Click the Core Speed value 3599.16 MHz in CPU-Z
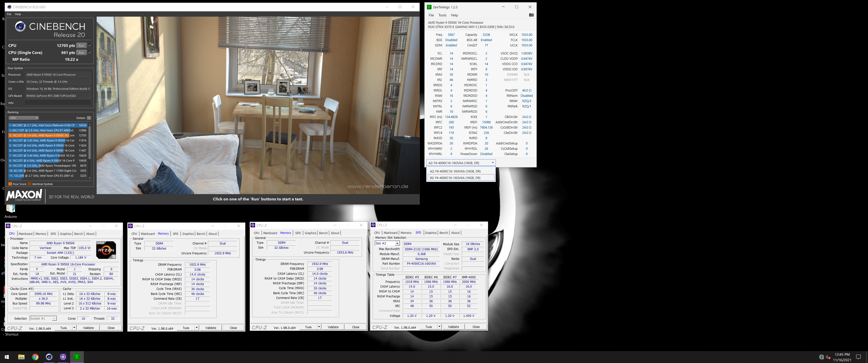868x363 pixels. (43, 294)
